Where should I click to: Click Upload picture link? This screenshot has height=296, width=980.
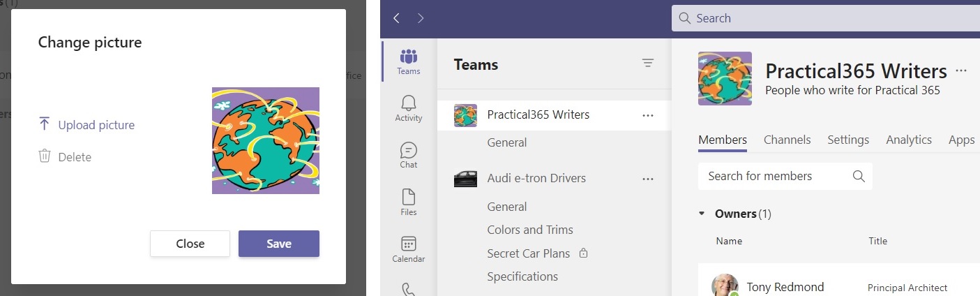(96, 125)
